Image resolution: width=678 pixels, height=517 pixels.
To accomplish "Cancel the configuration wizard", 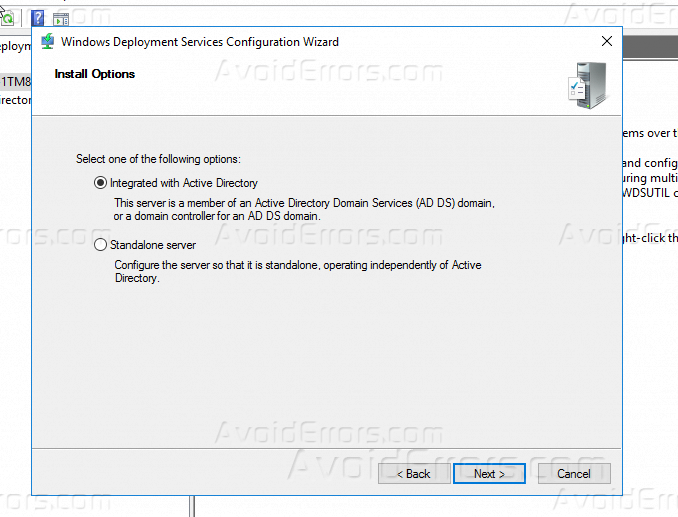I will click(x=574, y=473).
